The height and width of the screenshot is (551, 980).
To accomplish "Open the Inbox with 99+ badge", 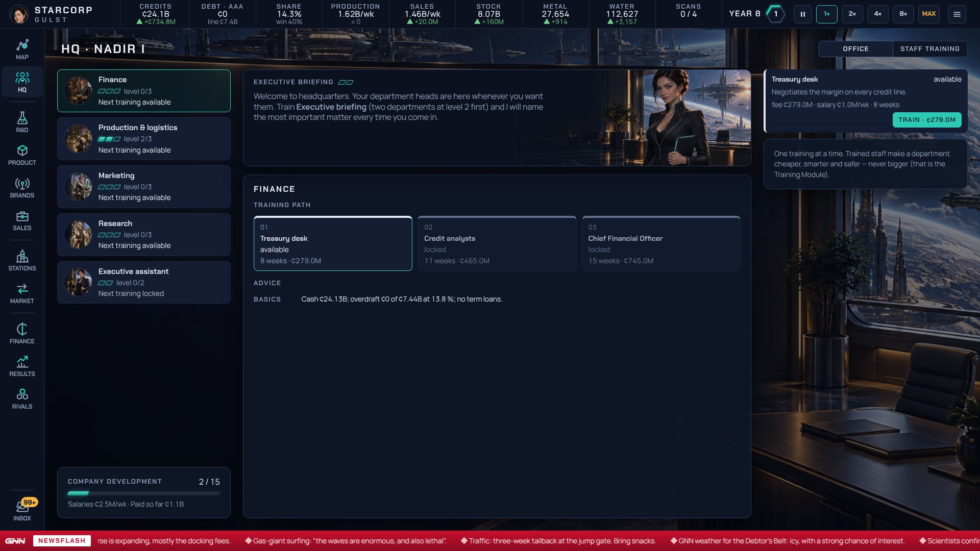I will click(x=22, y=510).
